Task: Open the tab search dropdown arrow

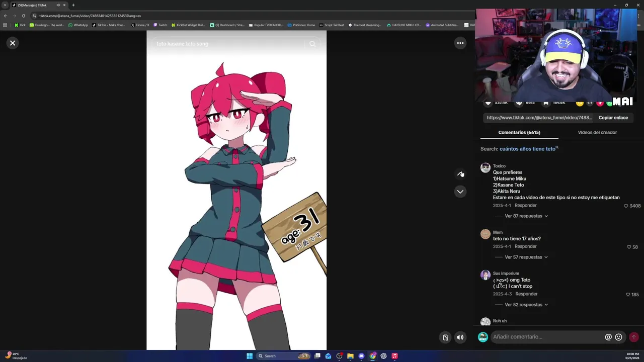Action: pyautogui.click(x=5, y=5)
